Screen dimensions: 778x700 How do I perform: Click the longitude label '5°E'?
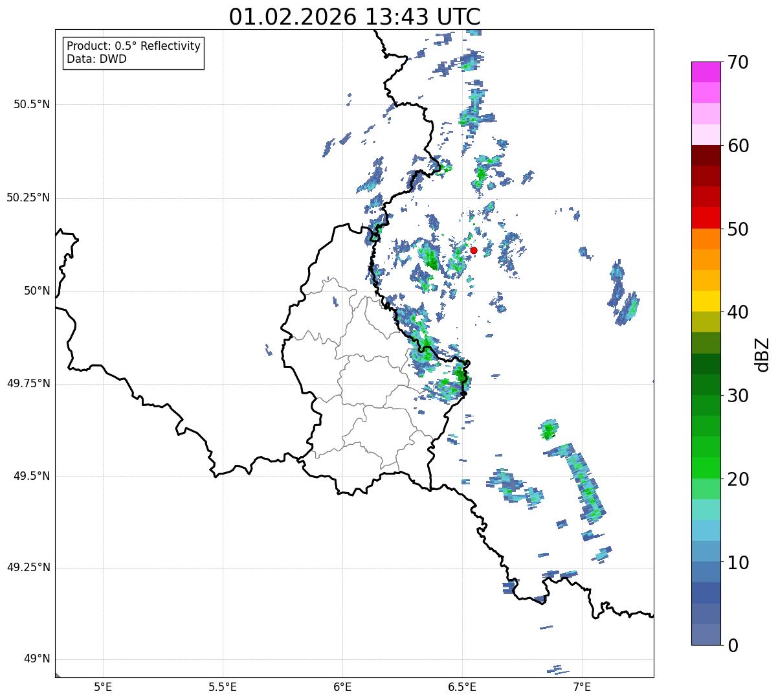(x=103, y=687)
